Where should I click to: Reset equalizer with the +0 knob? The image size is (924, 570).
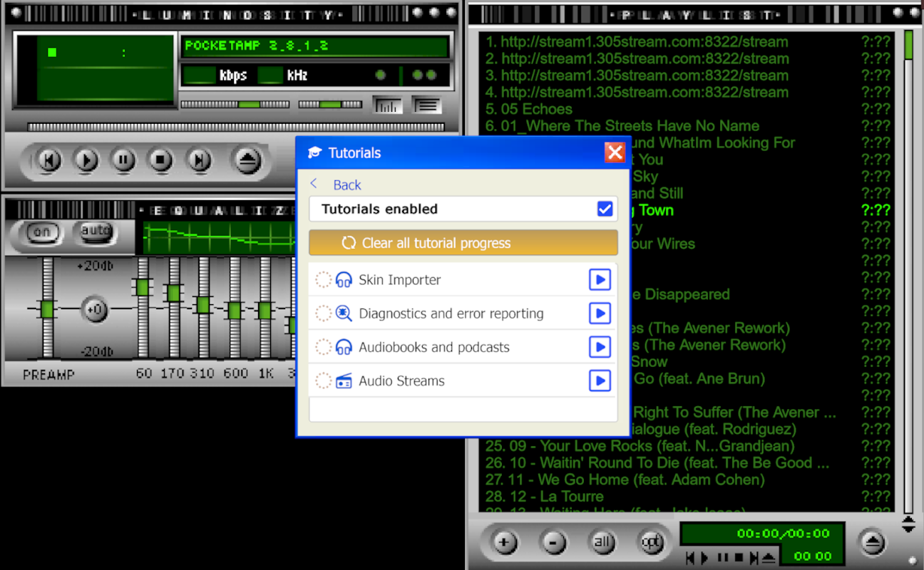point(95,310)
